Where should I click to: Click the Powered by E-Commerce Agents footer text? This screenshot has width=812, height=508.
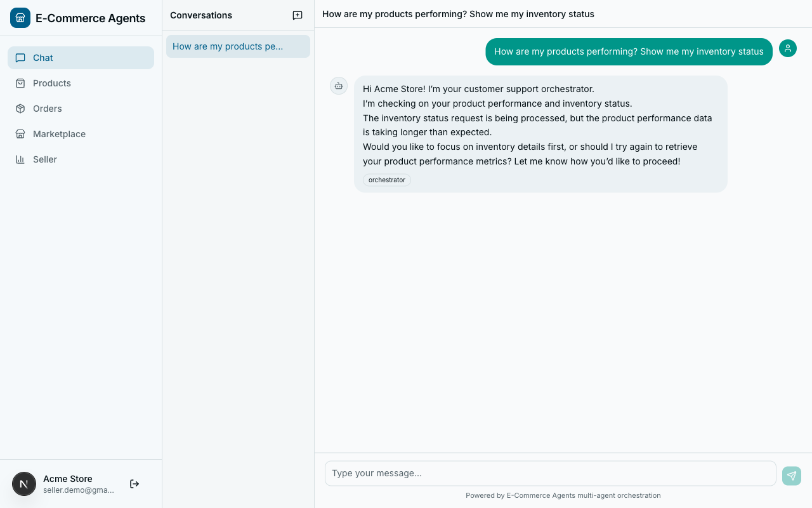tap(563, 495)
